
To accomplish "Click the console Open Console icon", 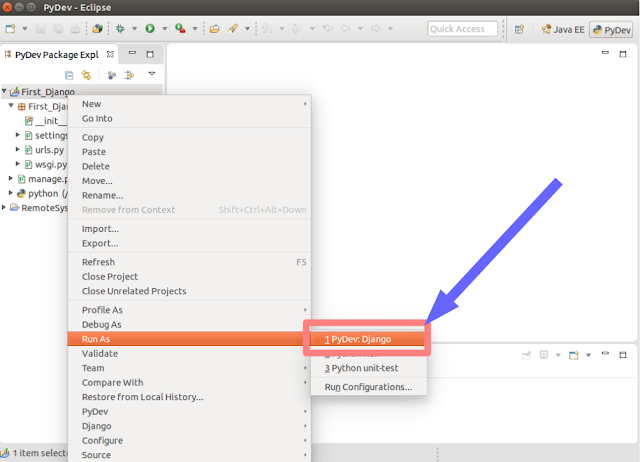I will (x=573, y=355).
